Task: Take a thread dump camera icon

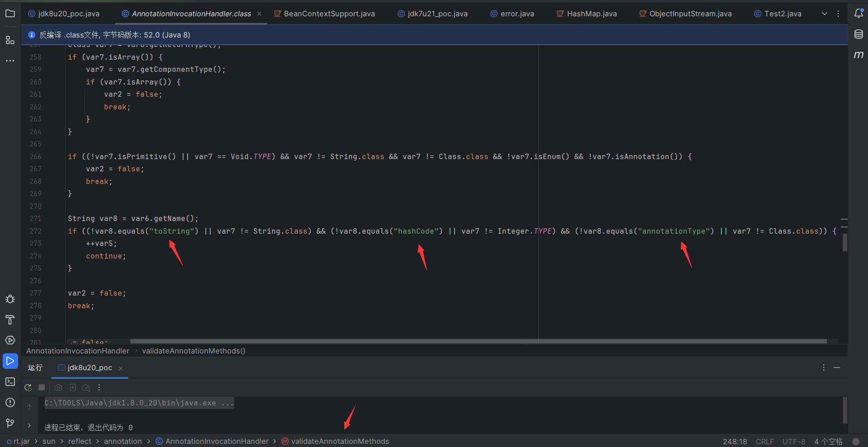Action: 58,387
